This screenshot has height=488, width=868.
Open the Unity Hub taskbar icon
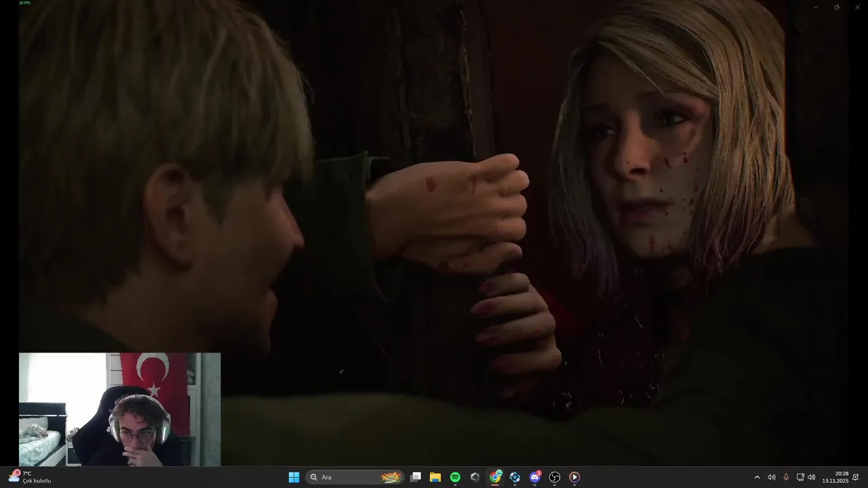coord(475,477)
